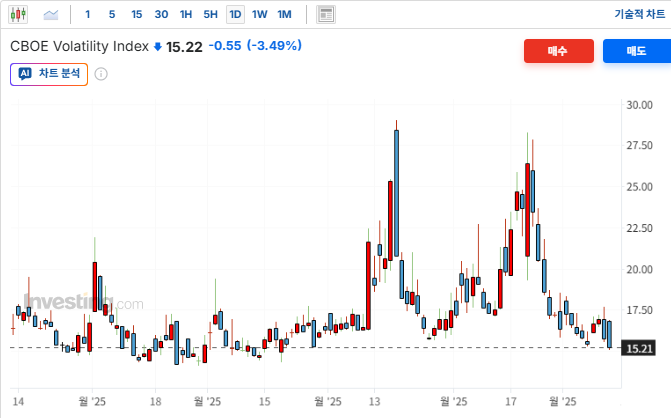
Task: Click the date label 17 on axis
Action: [511, 402]
